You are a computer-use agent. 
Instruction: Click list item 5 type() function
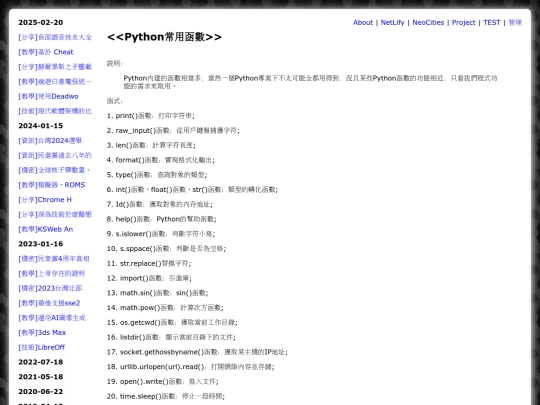pos(157,175)
